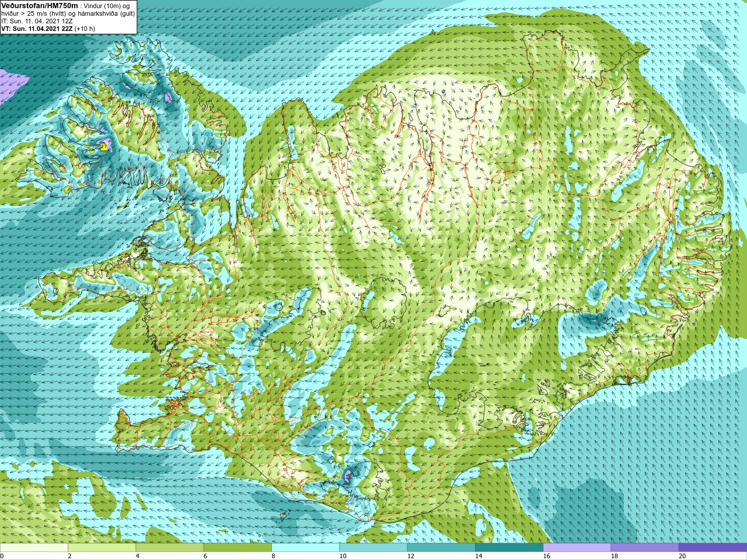Image resolution: width=747 pixels, height=560 pixels.
Task: Click the legend label '12'
Action: (x=411, y=556)
